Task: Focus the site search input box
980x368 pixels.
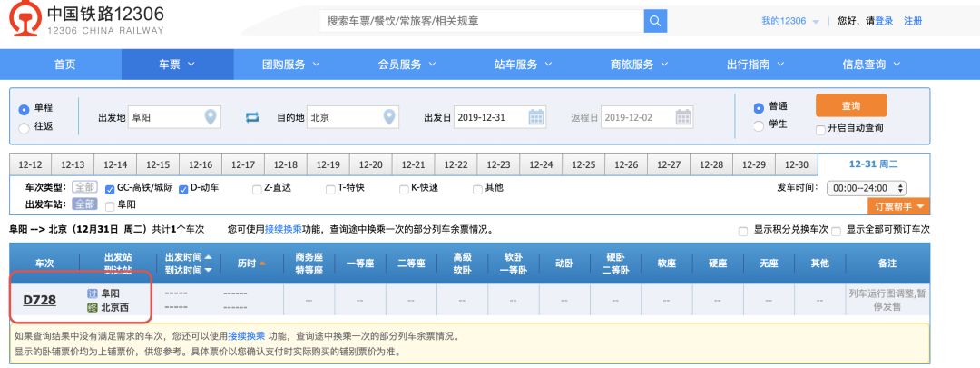Action: coord(481,21)
